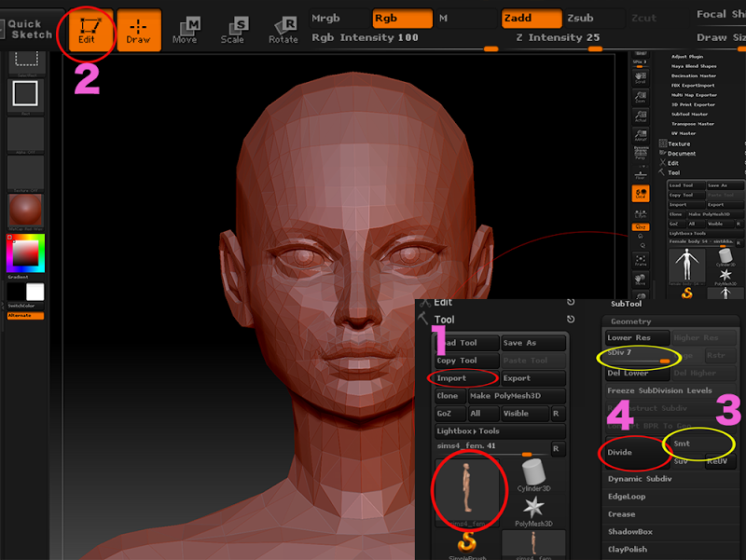746x560 pixels.
Task: Open the Quick Sketch mode
Action: 30,29
